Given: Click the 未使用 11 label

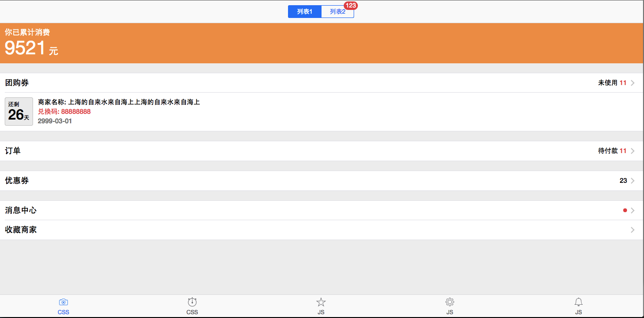Looking at the screenshot, I should point(612,83).
